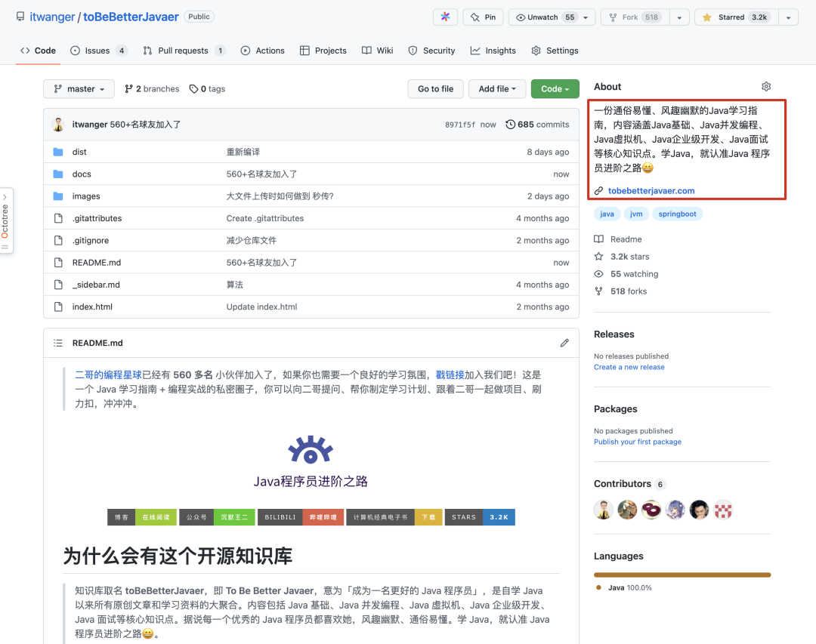Click commit hash 8971f5f
The width and height of the screenshot is (816, 644).
coord(460,125)
